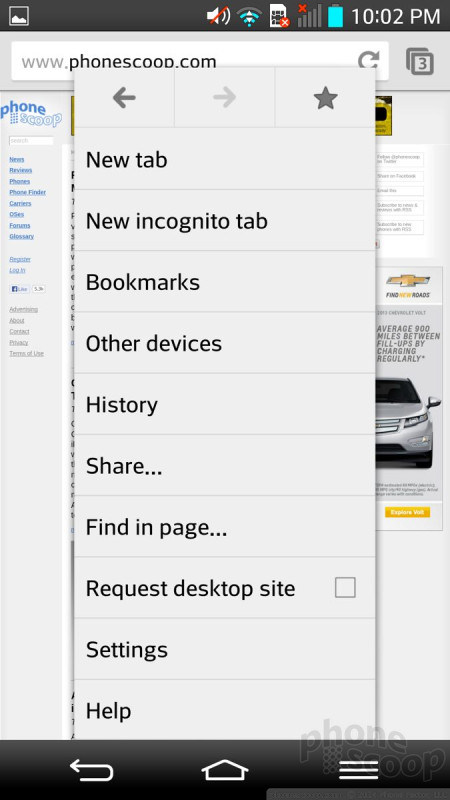The height and width of the screenshot is (800, 450).
Task: Bookmark this page with the star icon
Action: [x=325, y=97]
